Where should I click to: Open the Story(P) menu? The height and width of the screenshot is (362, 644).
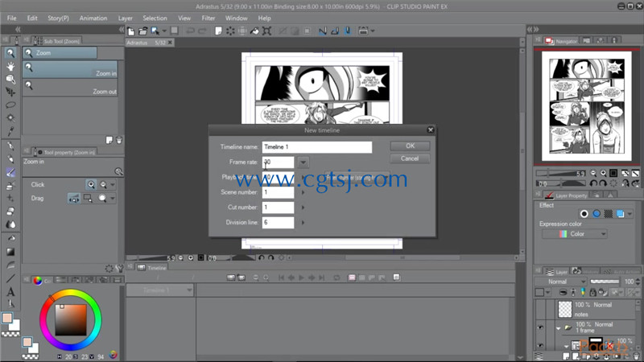[x=58, y=18]
